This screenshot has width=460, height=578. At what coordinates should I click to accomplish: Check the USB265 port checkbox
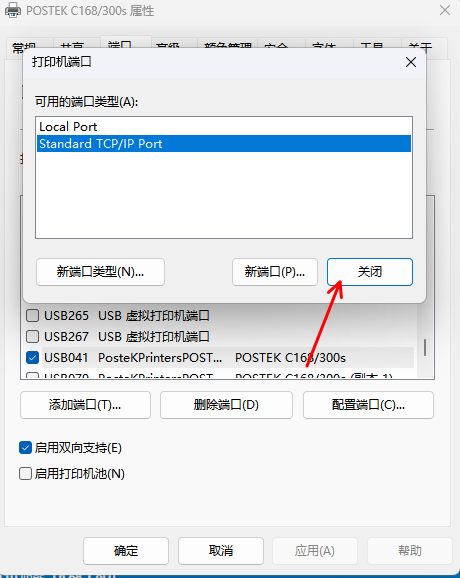coord(32,316)
